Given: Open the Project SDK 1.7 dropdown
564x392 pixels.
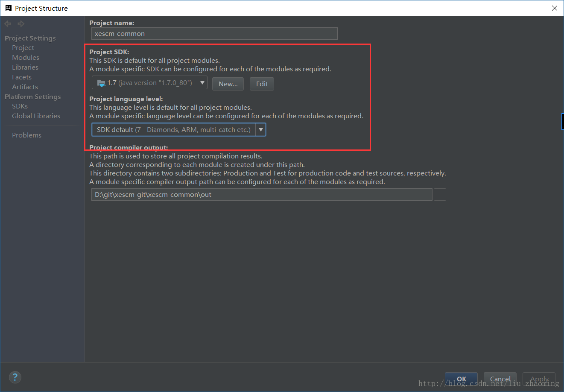Looking at the screenshot, I should (149, 83).
